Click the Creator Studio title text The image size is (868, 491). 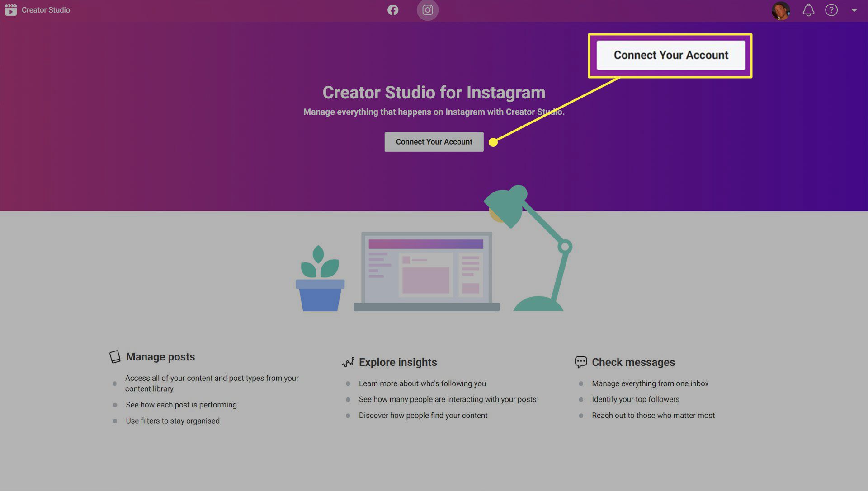46,10
